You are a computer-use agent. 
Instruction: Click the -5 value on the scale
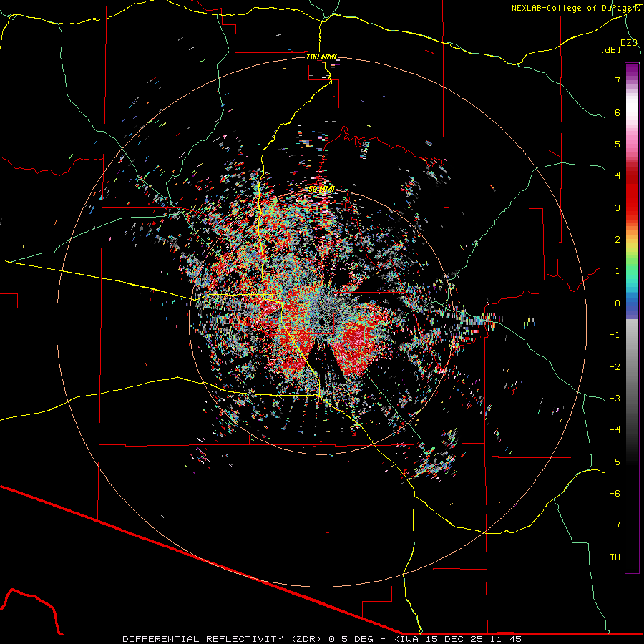click(x=615, y=462)
